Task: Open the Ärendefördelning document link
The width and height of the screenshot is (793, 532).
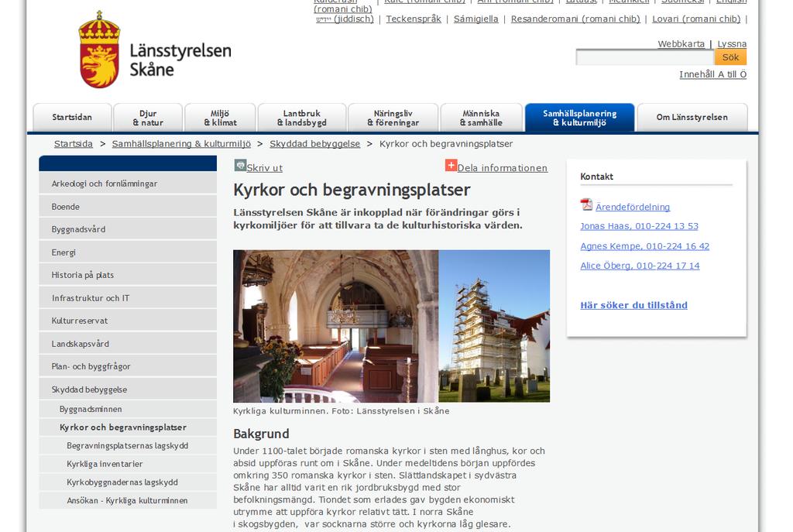Action: (x=633, y=207)
